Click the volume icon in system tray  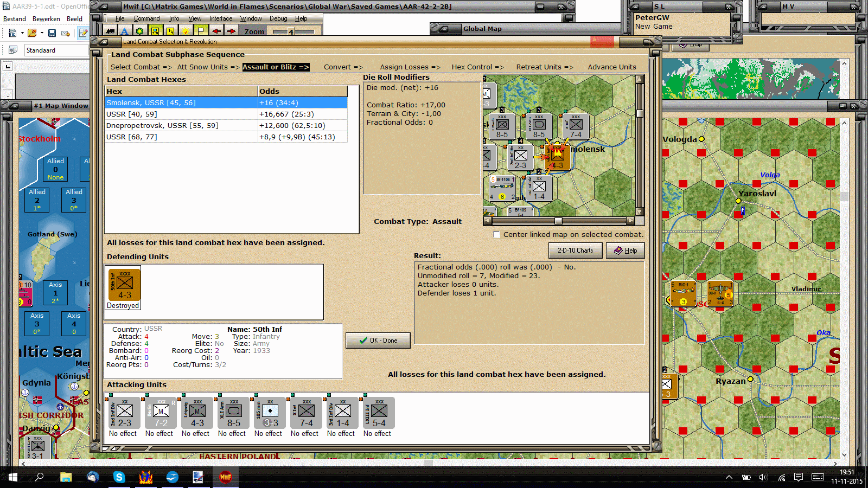tap(763, 477)
